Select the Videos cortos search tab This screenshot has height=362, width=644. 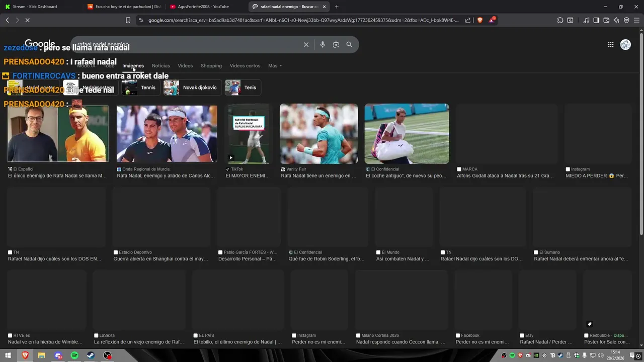[245, 66]
